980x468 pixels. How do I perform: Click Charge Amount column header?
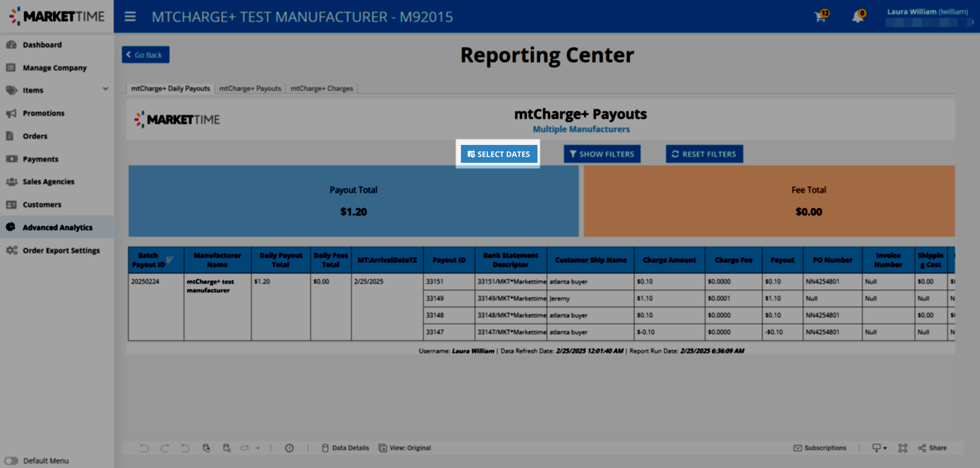pyautogui.click(x=669, y=260)
